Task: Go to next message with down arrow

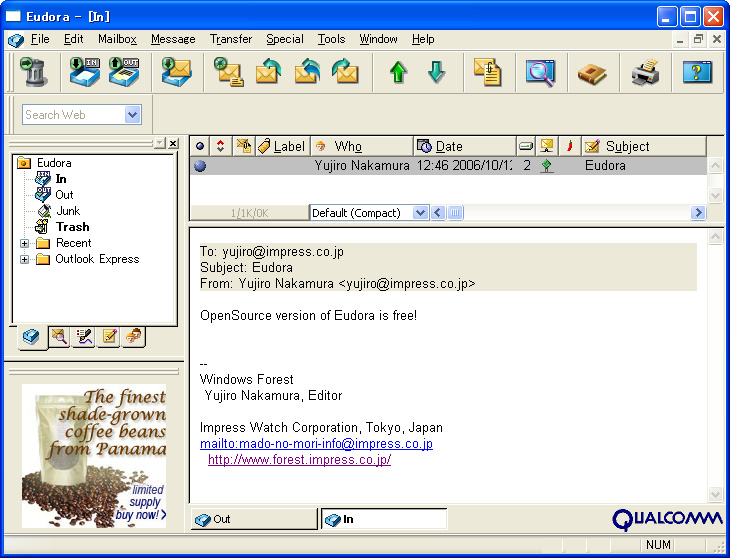Action: point(436,72)
